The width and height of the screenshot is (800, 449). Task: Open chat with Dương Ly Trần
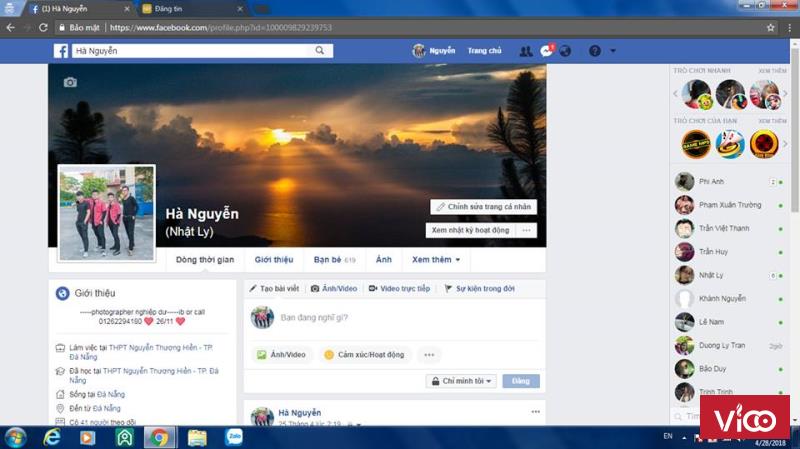[x=730, y=345]
